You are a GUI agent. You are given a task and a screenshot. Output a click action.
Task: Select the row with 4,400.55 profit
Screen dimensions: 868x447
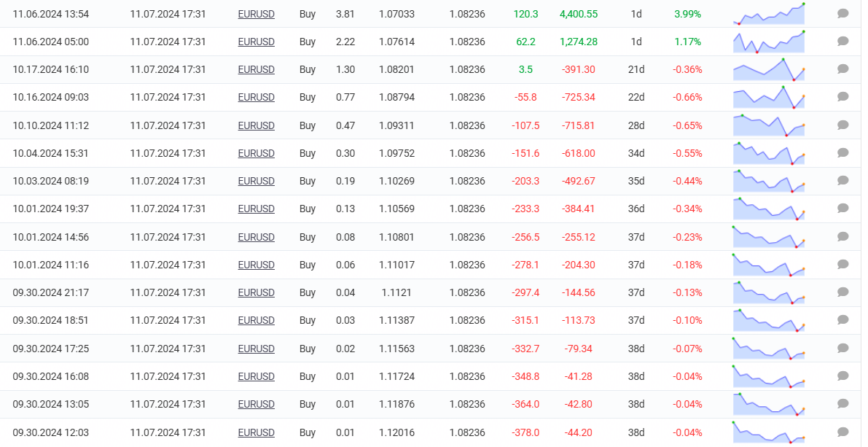click(431, 14)
